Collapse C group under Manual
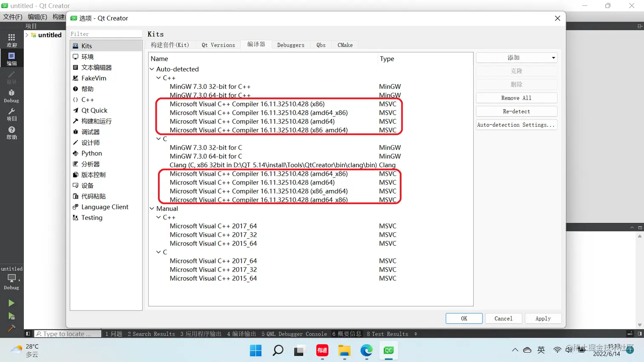Screen dimensions: 644x362 click(158, 252)
